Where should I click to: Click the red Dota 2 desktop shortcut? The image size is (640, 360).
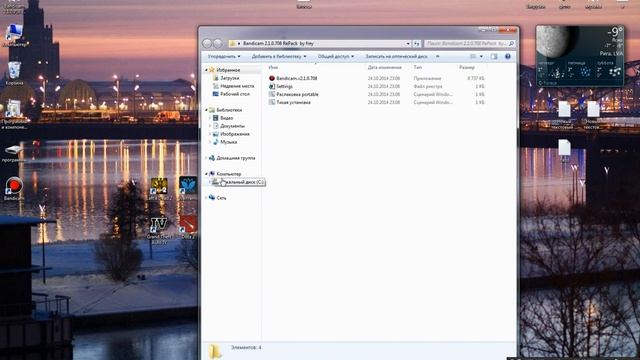[188, 227]
